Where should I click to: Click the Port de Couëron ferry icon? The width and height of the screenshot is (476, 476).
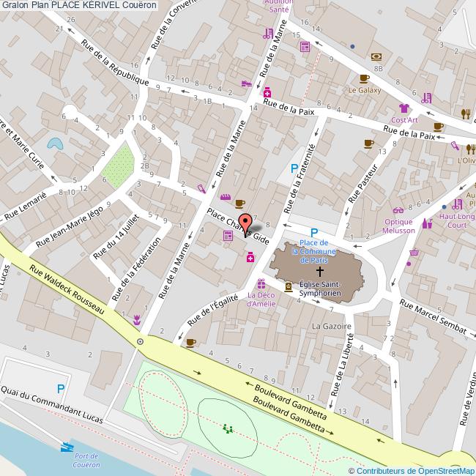click(x=69, y=446)
